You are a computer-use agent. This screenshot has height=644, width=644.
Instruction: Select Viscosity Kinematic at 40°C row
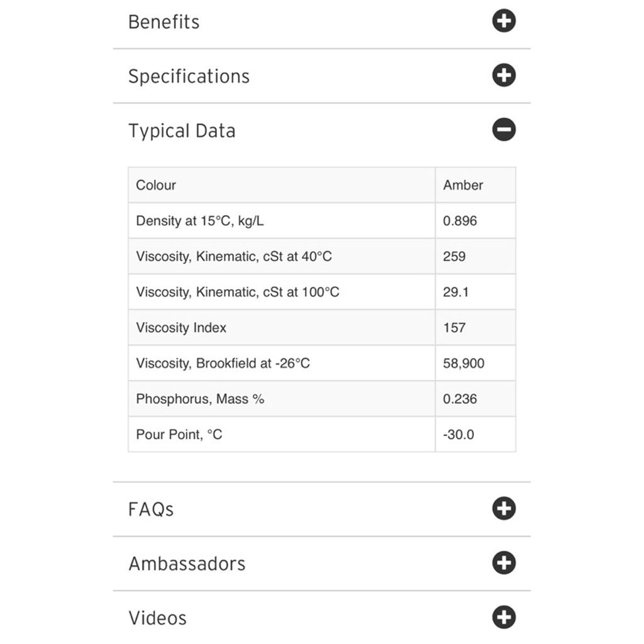coord(322,257)
